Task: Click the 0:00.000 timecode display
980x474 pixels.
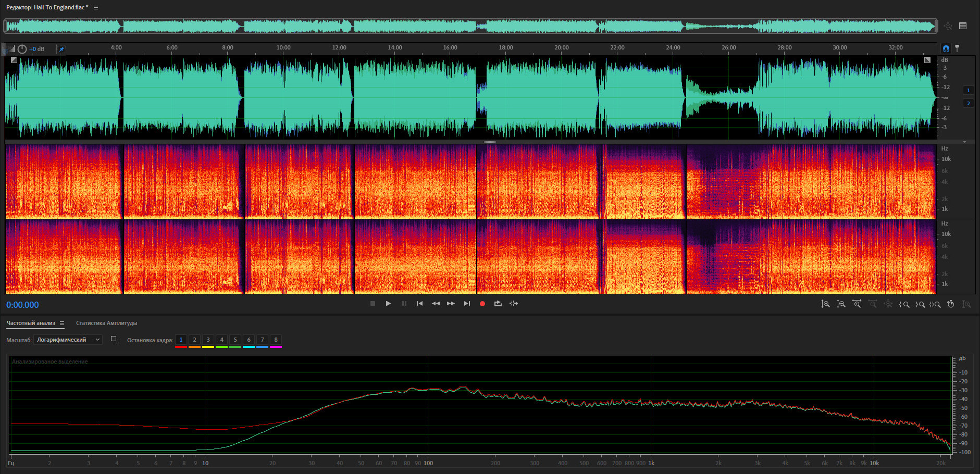Action: pos(22,305)
